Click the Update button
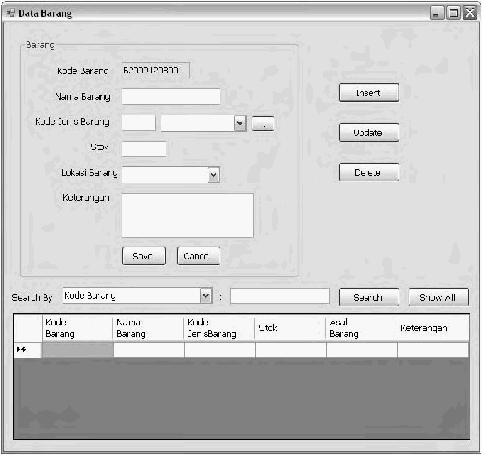The image size is (482, 455). (369, 132)
